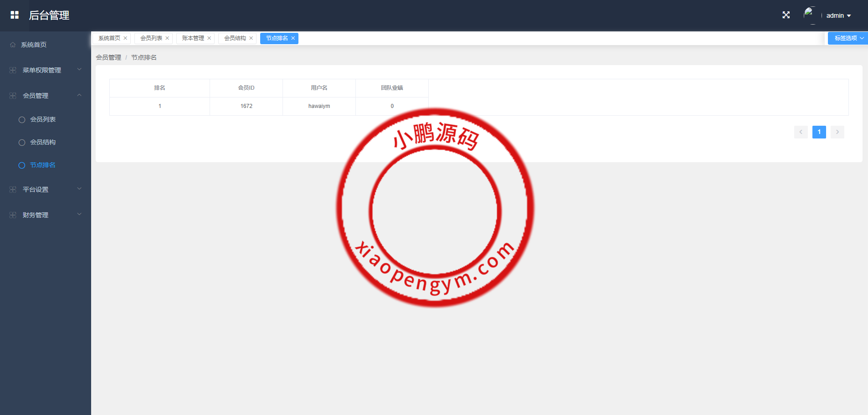Go to previous page with left arrow
Image resolution: width=868 pixels, height=415 pixels.
pyautogui.click(x=801, y=132)
